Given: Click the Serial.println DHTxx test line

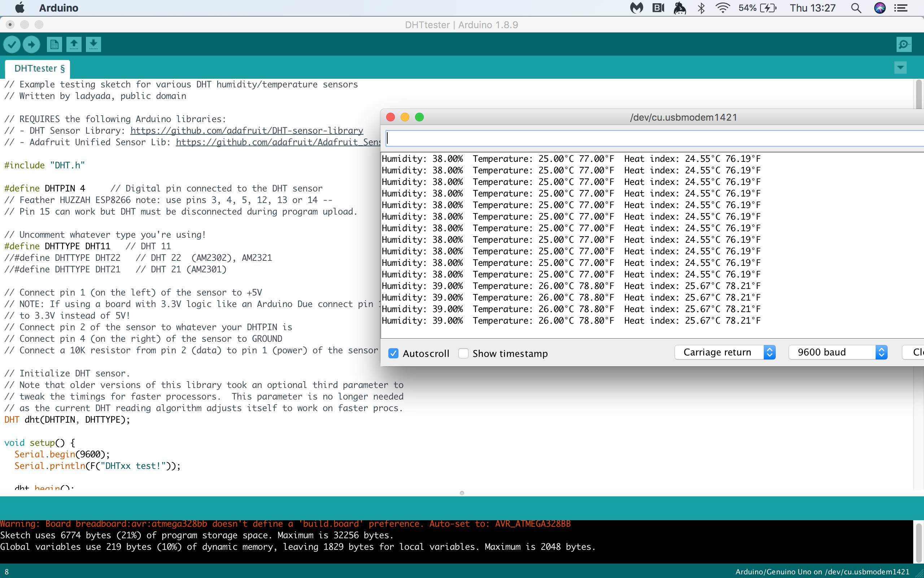Looking at the screenshot, I should click(97, 466).
